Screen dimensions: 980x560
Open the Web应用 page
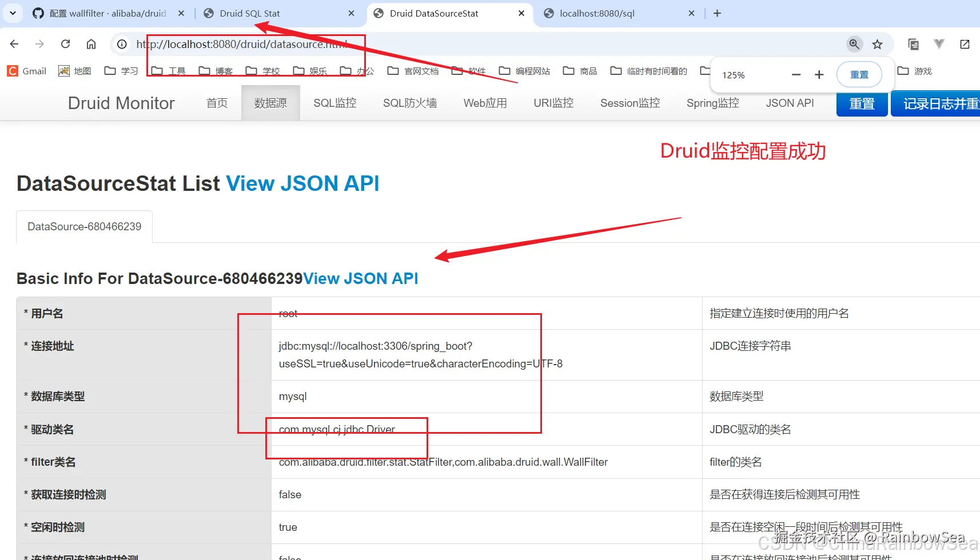pos(485,103)
